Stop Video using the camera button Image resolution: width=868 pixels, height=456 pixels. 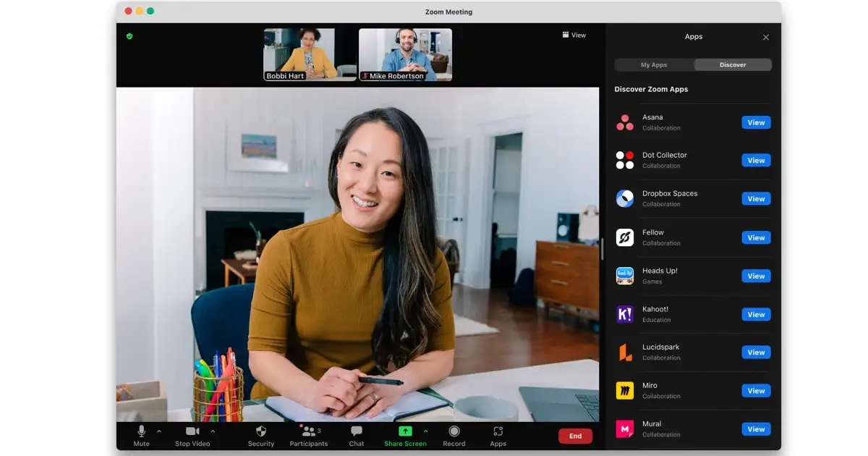pyautogui.click(x=192, y=431)
